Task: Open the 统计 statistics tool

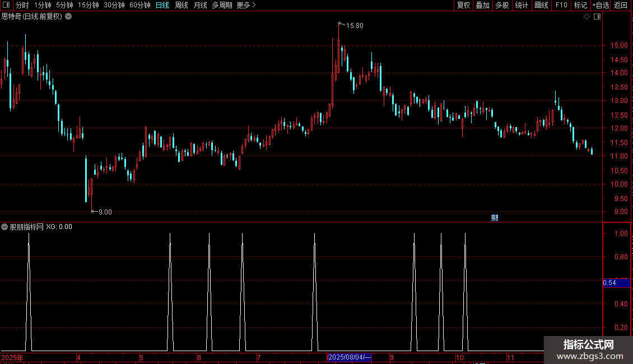Action: click(522, 5)
